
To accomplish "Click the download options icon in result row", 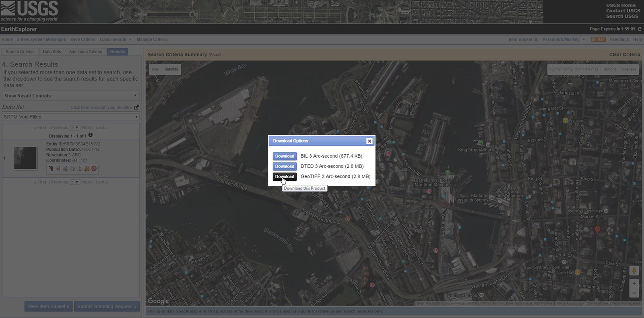I will (x=80, y=169).
